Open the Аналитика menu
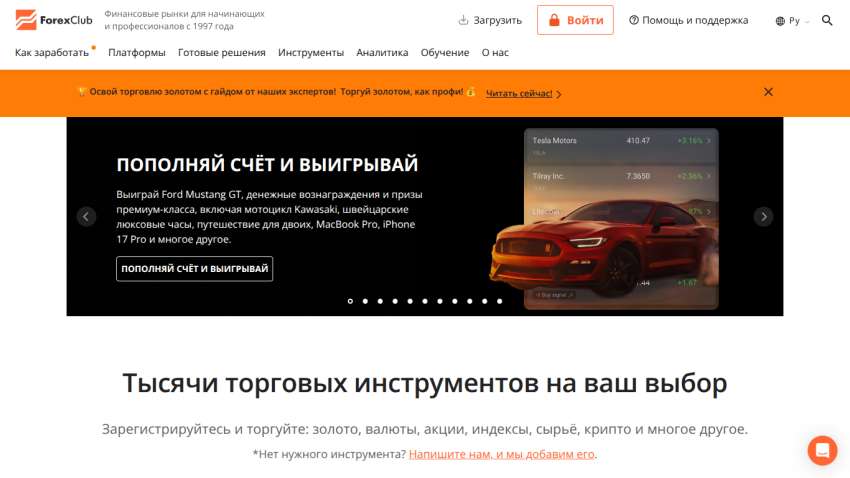The width and height of the screenshot is (850, 478). click(x=382, y=53)
